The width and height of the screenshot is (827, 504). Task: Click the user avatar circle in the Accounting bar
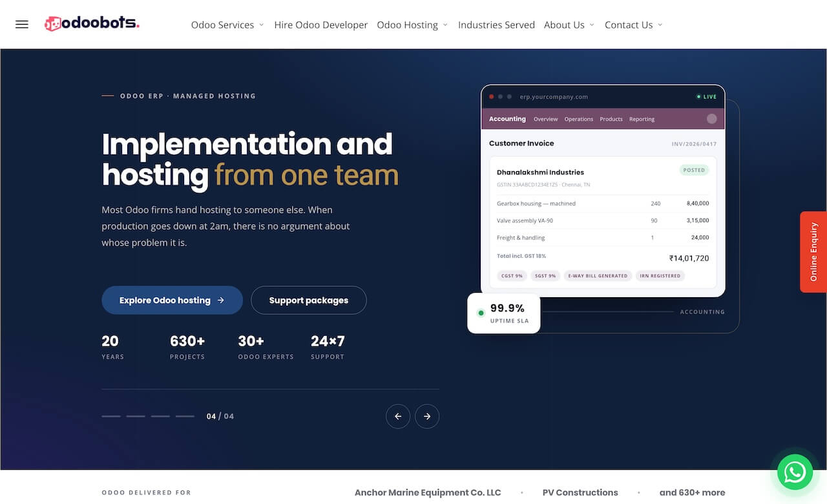(712, 119)
